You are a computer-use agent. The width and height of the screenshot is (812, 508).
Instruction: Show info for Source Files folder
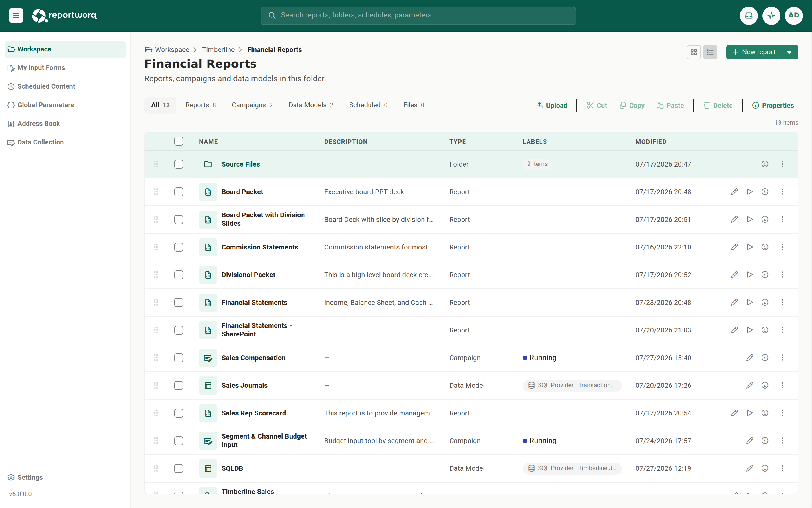(x=765, y=164)
